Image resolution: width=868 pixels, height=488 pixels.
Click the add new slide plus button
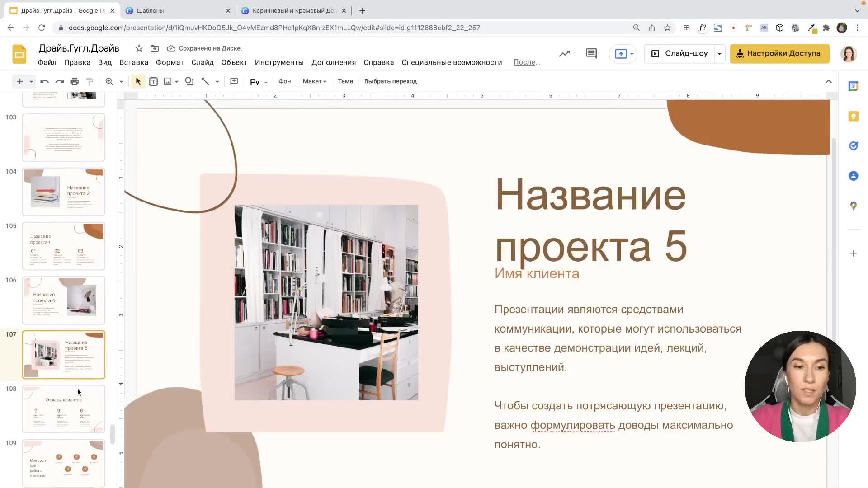click(19, 81)
